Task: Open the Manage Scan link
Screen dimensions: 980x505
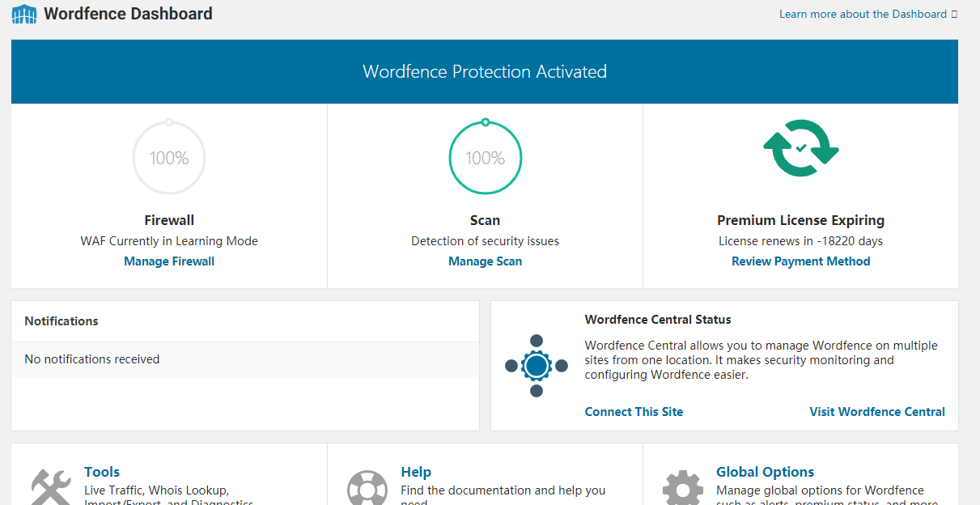Action: 486,261
